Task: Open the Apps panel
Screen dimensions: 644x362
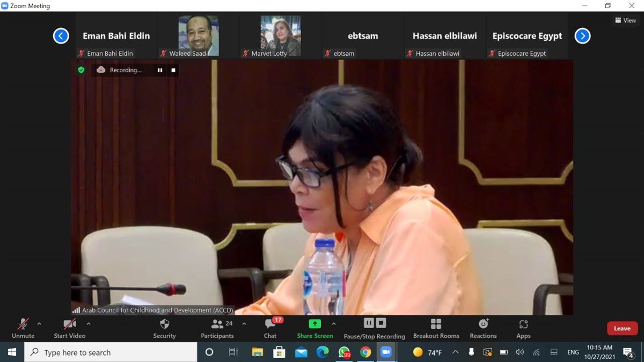Action: [523, 324]
